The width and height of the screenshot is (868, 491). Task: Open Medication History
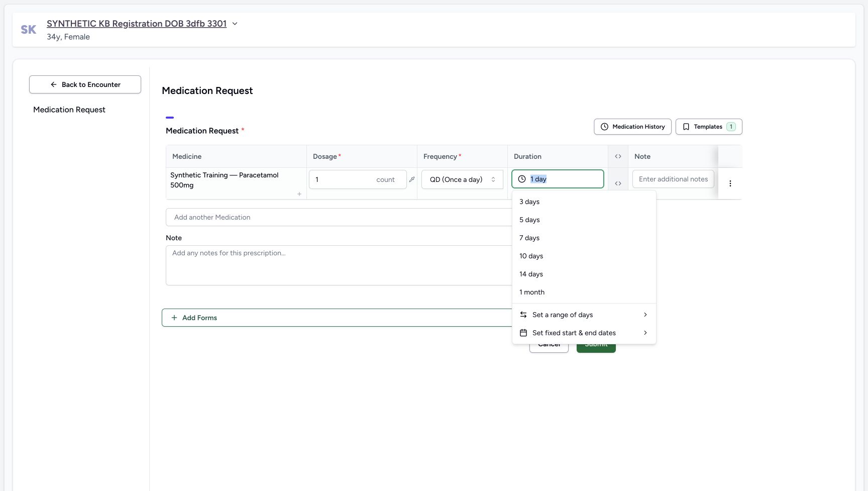tap(632, 127)
